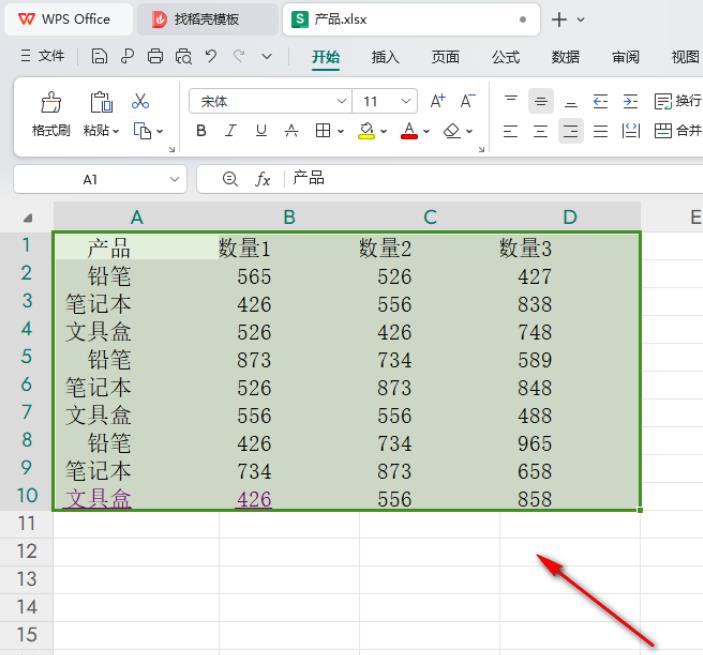The height and width of the screenshot is (655, 703).
Task: Expand the Copy options arrow
Action: pyautogui.click(x=160, y=131)
